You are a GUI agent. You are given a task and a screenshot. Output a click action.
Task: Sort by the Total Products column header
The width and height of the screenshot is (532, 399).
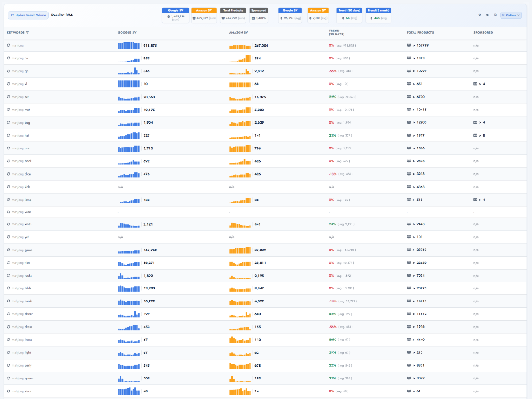[420, 32]
